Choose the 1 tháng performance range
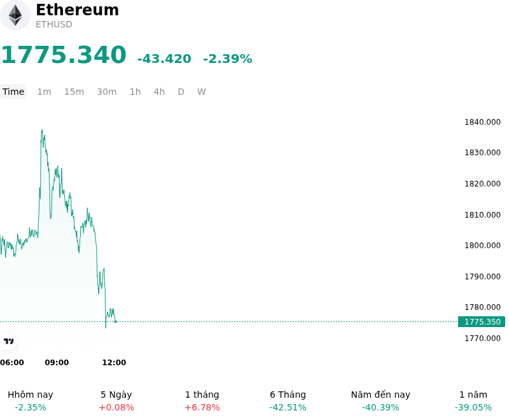Viewport: 509px width, 420px height. point(202,401)
